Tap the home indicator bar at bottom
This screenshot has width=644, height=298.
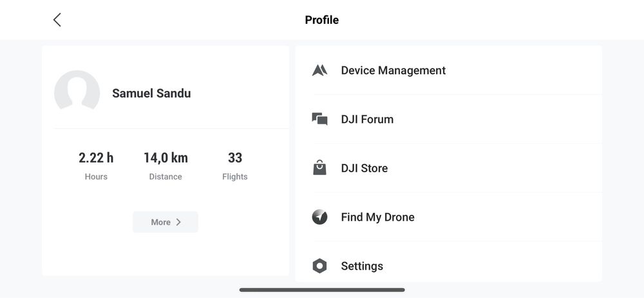click(x=322, y=290)
